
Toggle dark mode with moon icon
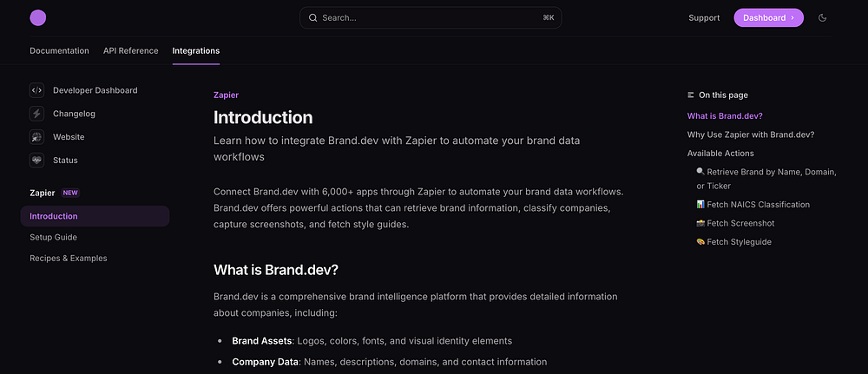click(x=823, y=17)
